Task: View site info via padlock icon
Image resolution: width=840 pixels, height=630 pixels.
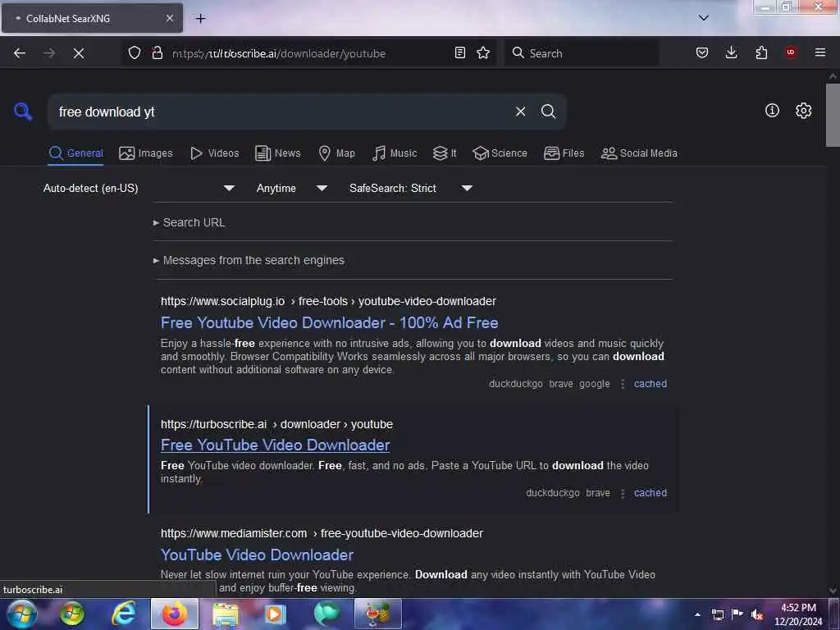Action: point(157,53)
